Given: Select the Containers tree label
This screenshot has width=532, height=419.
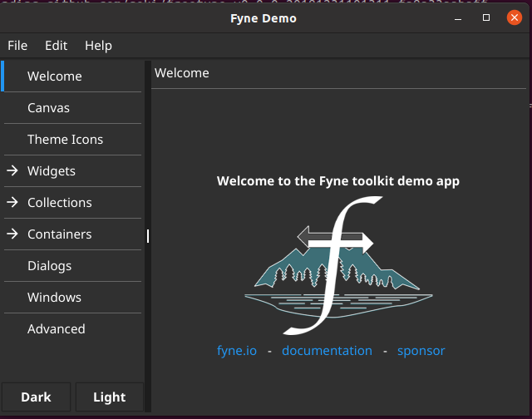Looking at the screenshot, I should [59, 234].
